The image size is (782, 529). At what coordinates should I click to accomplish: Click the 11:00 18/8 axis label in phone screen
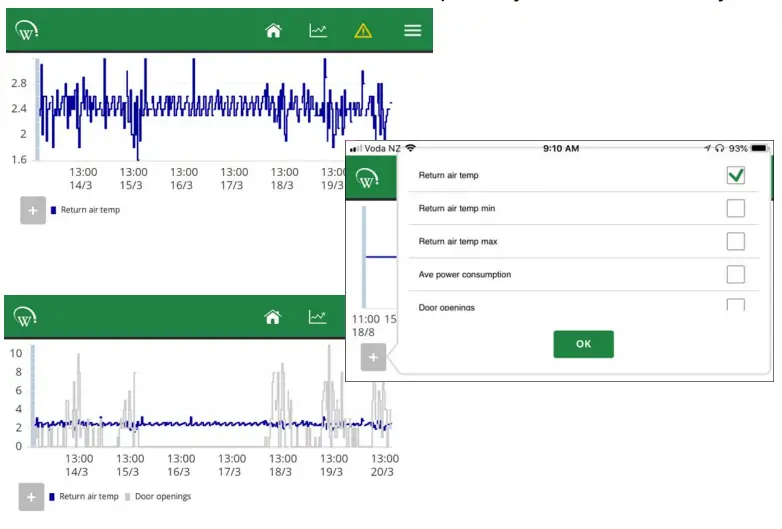pyautogui.click(x=366, y=326)
